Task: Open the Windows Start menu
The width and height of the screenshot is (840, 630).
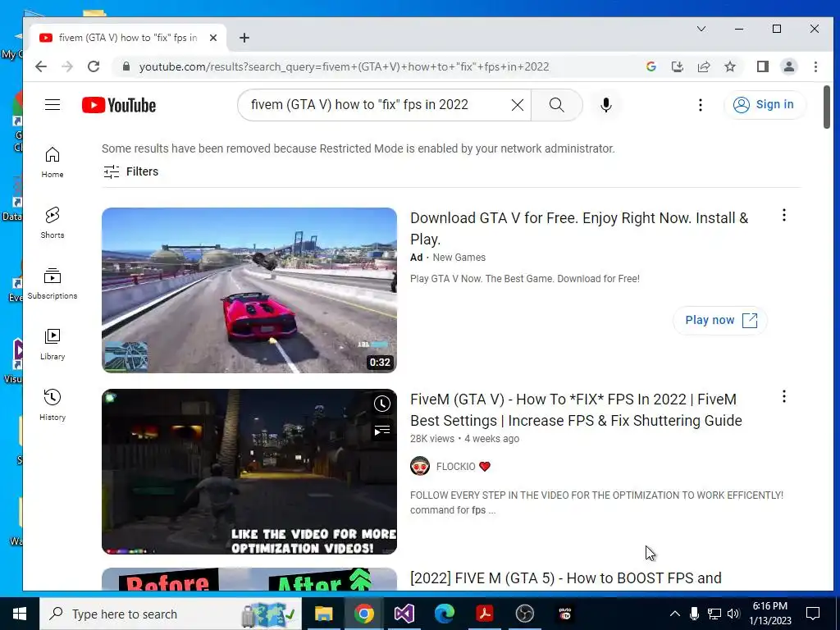Action: click(x=20, y=614)
